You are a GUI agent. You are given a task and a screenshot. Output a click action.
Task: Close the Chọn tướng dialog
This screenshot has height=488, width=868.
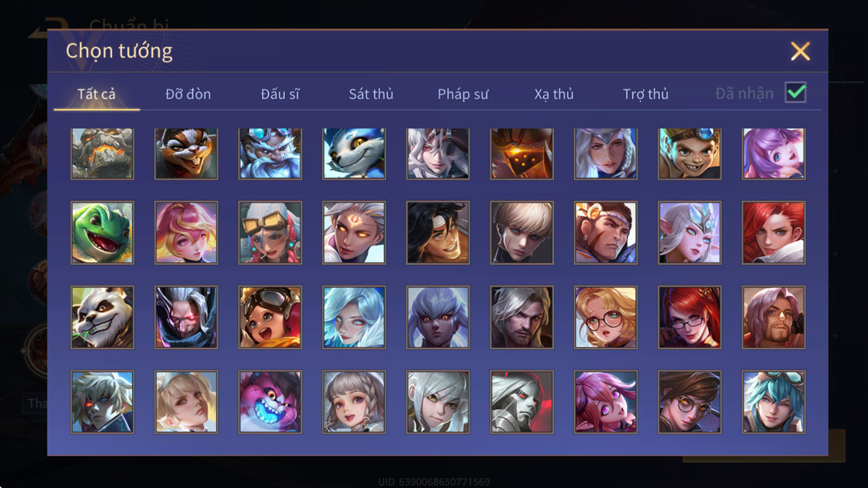pos(801,51)
